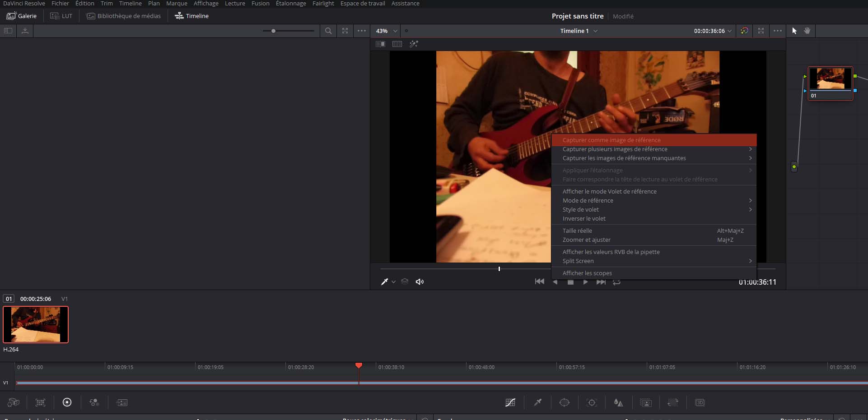
Task: Open the Camera Raw palette
Action: (14, 402)
